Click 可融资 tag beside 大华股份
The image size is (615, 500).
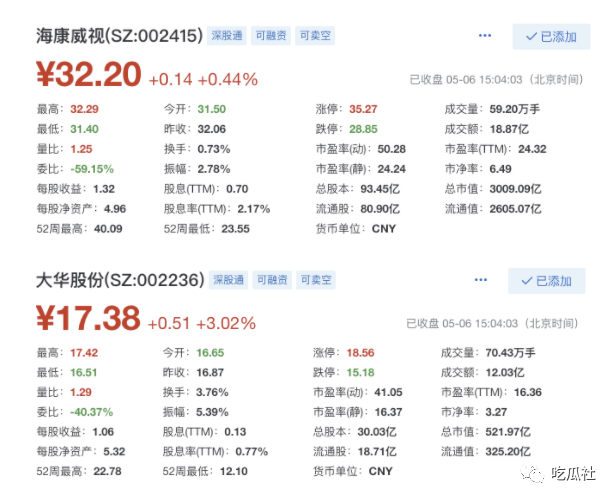point(270,279)
